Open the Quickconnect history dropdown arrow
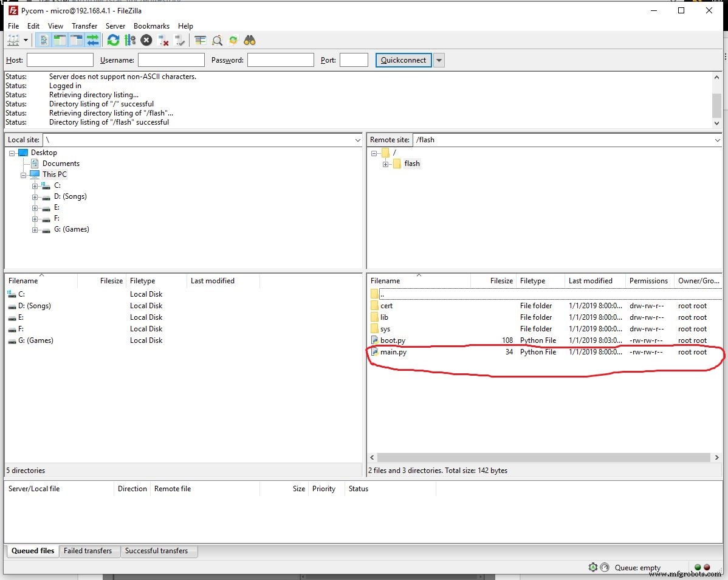Screen dimensions: 728x580 [439, 60]
